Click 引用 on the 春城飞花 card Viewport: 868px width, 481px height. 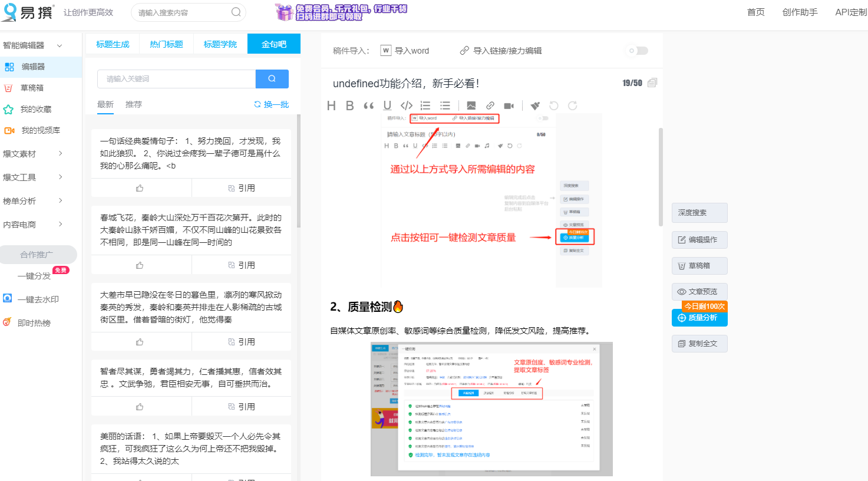pyautogui.click(x=242, y=265)
